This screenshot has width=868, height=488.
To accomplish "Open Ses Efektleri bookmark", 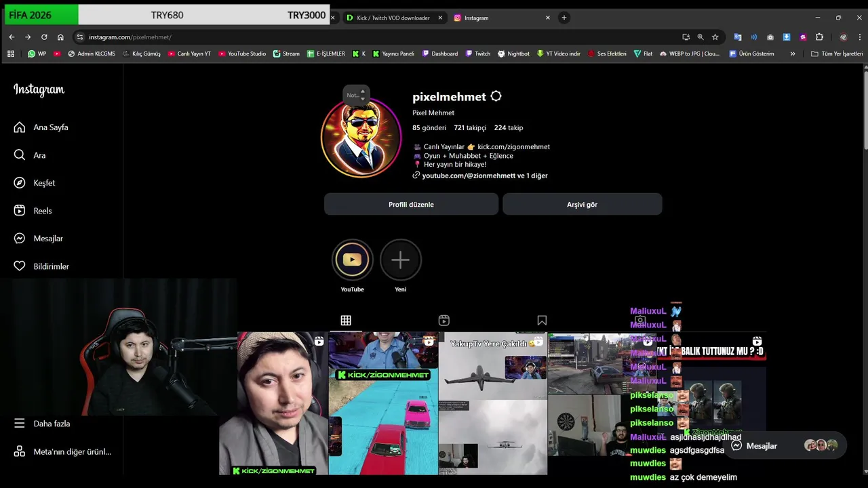I will [607, 54].
